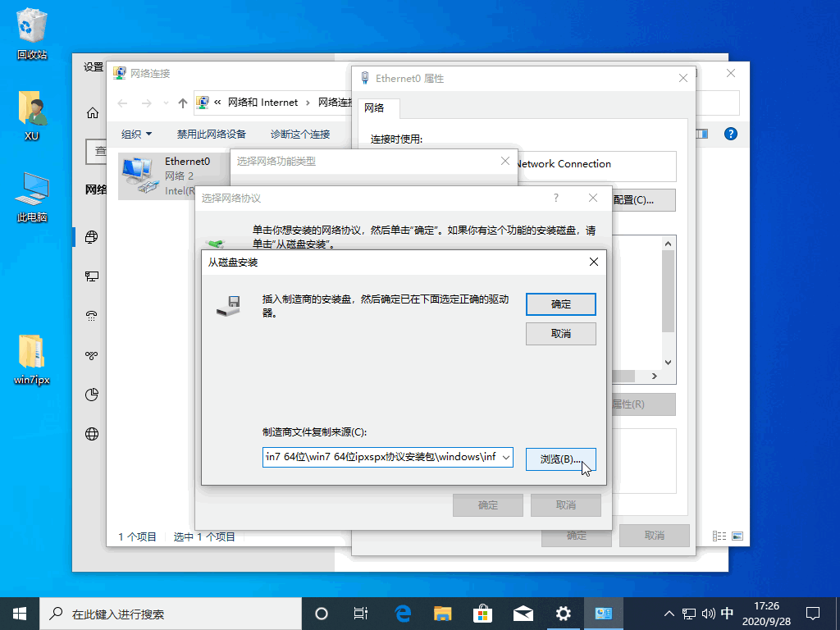This screenshot has height=630, width=840.
Task: Open Microsoft Store from taskbar
Action: [x=482, y=614]
